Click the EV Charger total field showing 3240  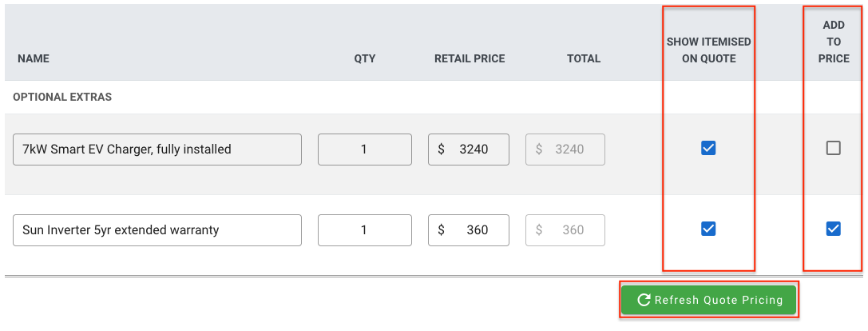tap(565, 150)
